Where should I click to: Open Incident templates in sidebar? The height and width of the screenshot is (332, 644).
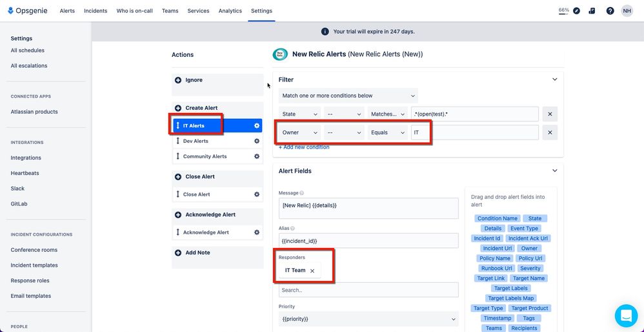pyautogui.click(x=34, y=265)
